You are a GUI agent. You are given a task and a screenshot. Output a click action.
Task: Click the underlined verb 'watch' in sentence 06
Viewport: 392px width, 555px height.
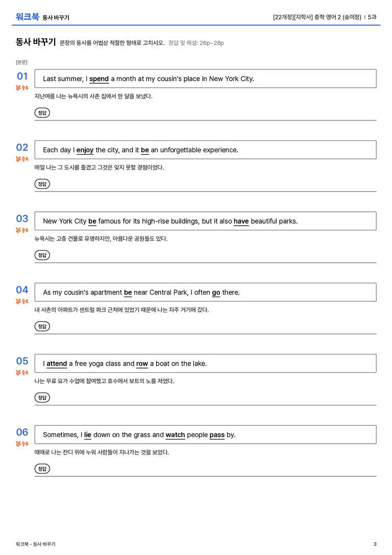[176, 435]
